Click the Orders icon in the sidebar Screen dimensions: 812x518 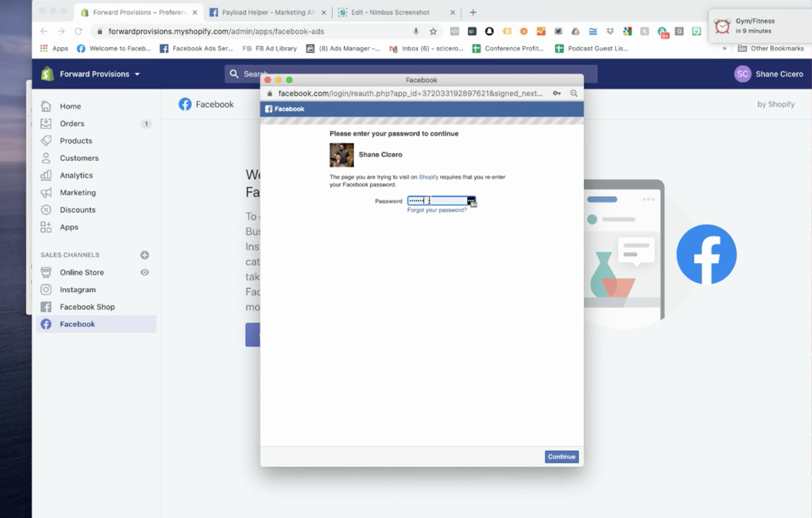tap(46, 123)
